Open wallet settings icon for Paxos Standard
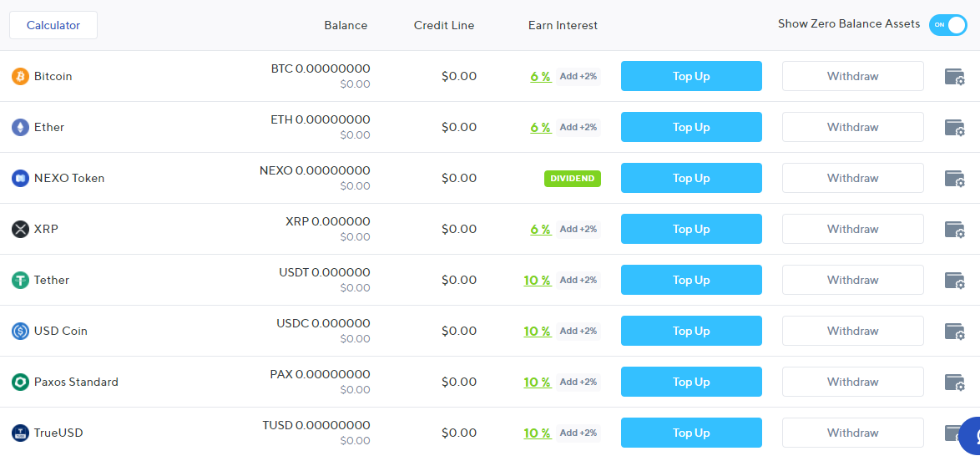The height and width of the screenshot is (456, 980). pos(954,382)
